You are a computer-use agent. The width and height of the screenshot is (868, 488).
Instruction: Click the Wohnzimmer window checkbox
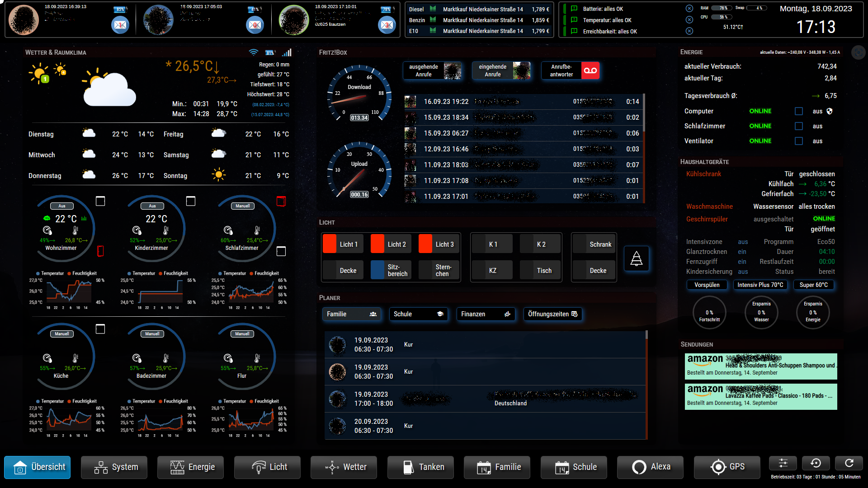100,201
